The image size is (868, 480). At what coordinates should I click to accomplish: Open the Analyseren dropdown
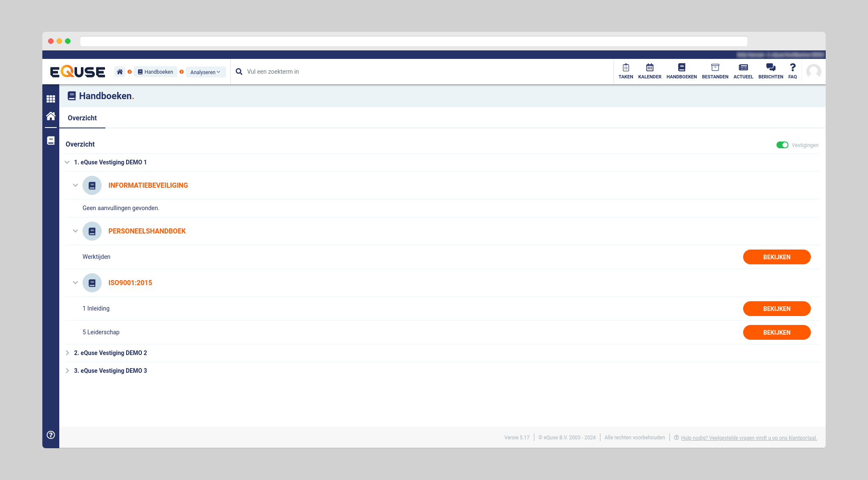tap(205, 72)
